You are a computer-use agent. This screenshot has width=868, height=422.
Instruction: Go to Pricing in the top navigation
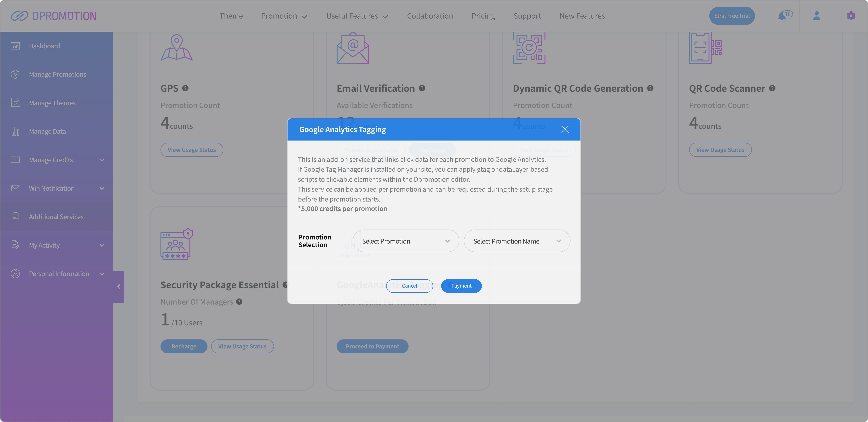(x=483, y=16)
